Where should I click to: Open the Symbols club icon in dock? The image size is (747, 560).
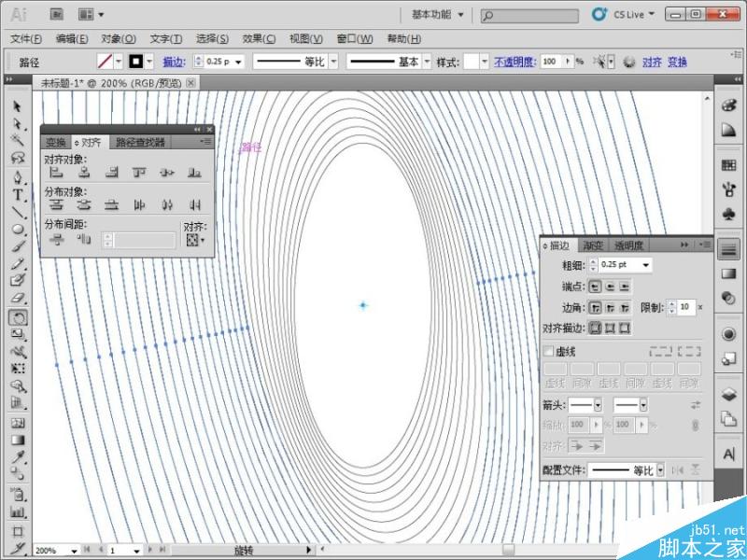(x=728, y=214)
